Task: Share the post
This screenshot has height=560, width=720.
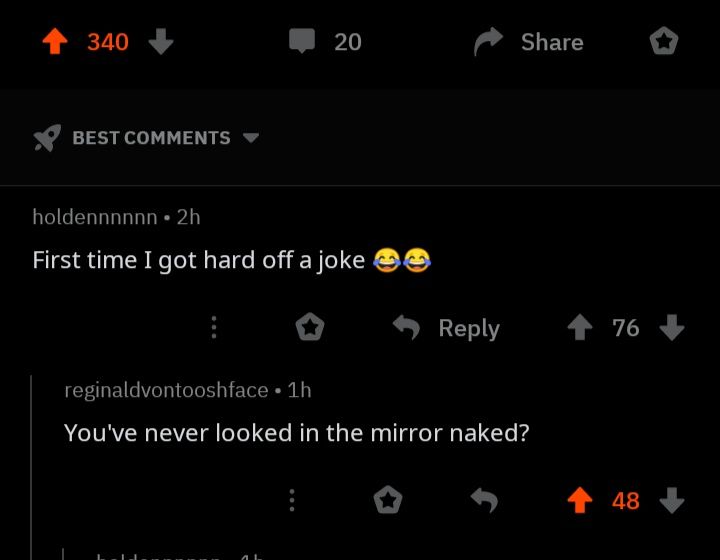Action: pos(529,41)
